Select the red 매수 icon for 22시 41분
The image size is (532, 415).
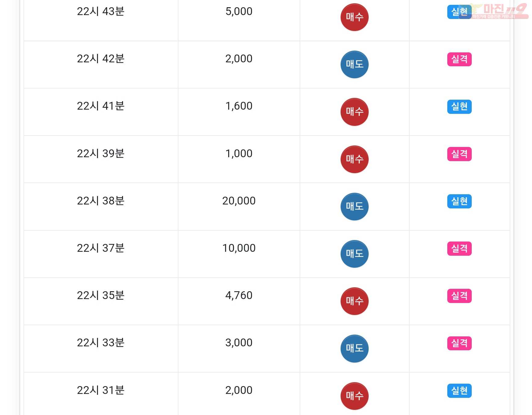(x=354, y=112)
